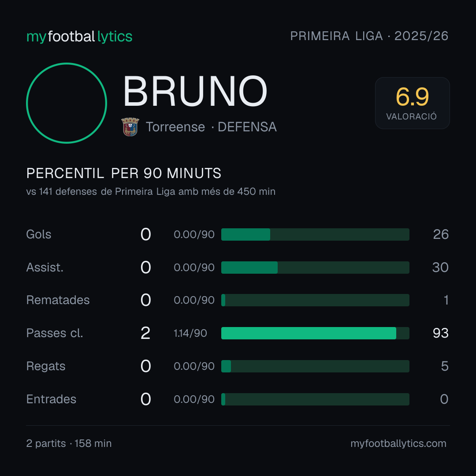Click the empty player avatar circle
The width and height of the screenshot is (476, 476).
point(67,103)
